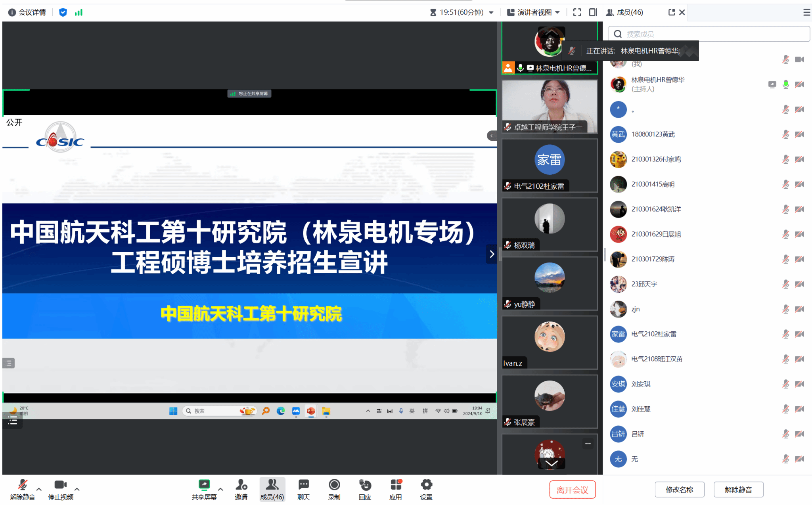This screenshot has height=505, width=812.
Task: Click the blue security shield icon
Action: pyautogui.click(x=63, y=12)
